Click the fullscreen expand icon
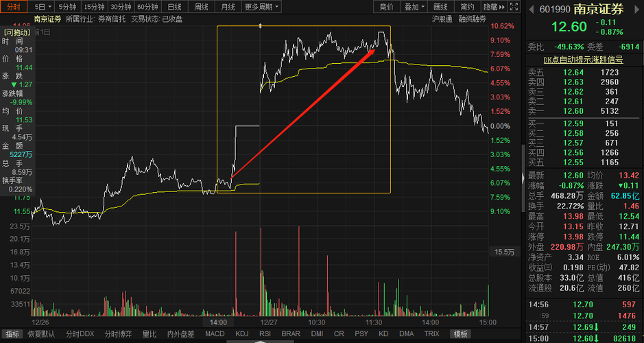644x343 pixels. point(514,7)
